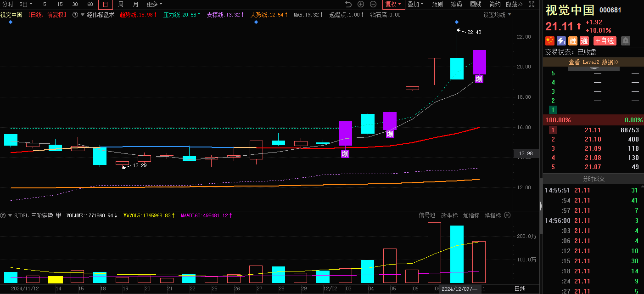644x294 pixels.
Task: Open the 画线 drawing tools
Action: pyautogui.click(x=476, y=4)
